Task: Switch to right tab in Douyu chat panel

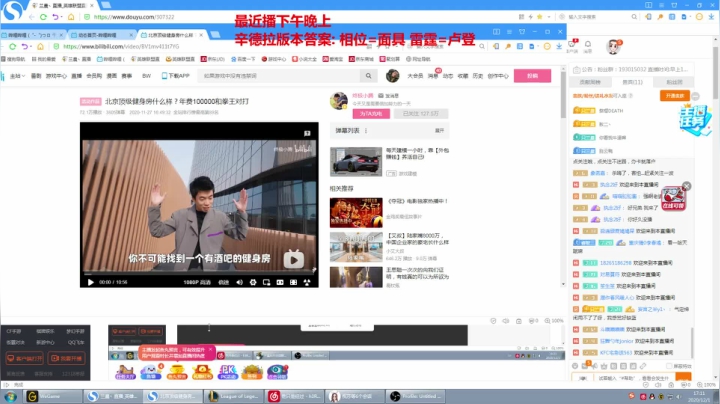Action: pos(674,82)
